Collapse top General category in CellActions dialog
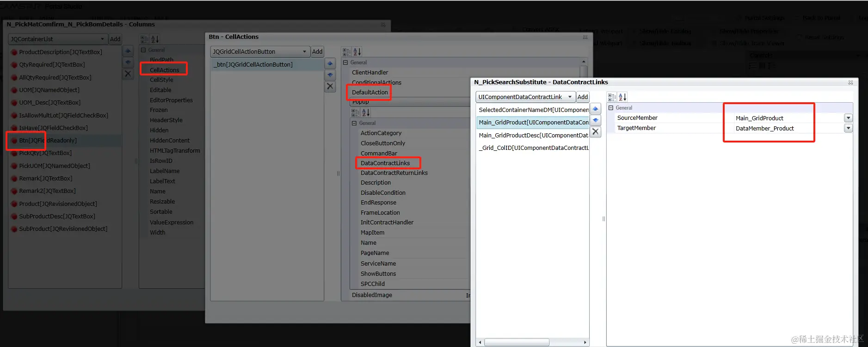This screenshot has height=347, width=868. pyautogui.click(x=345, y=62)
